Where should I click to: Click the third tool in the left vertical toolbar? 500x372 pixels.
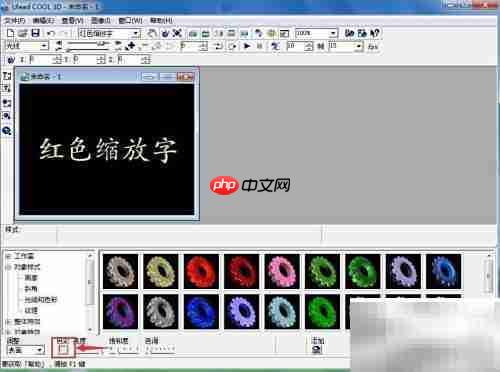pos(7,103)
